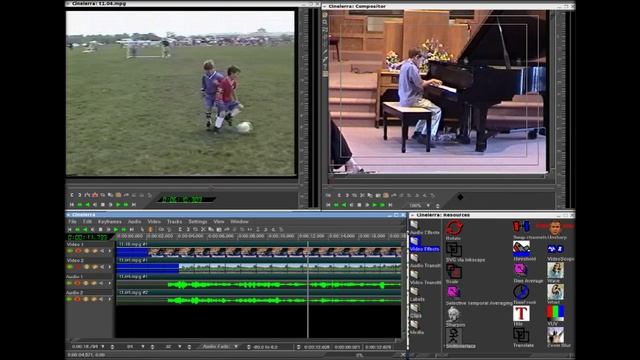Select the Whirl effect icon
The width and height of the screenshot is (640, 360).
click(x=556, y=292)
